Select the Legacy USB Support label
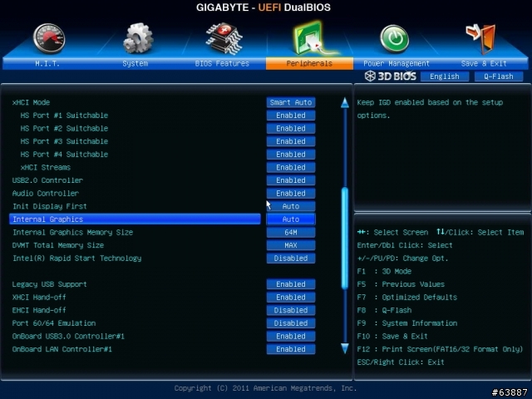Image resolution: width=532 pixels, height=399 pixels. click(50, 284)
